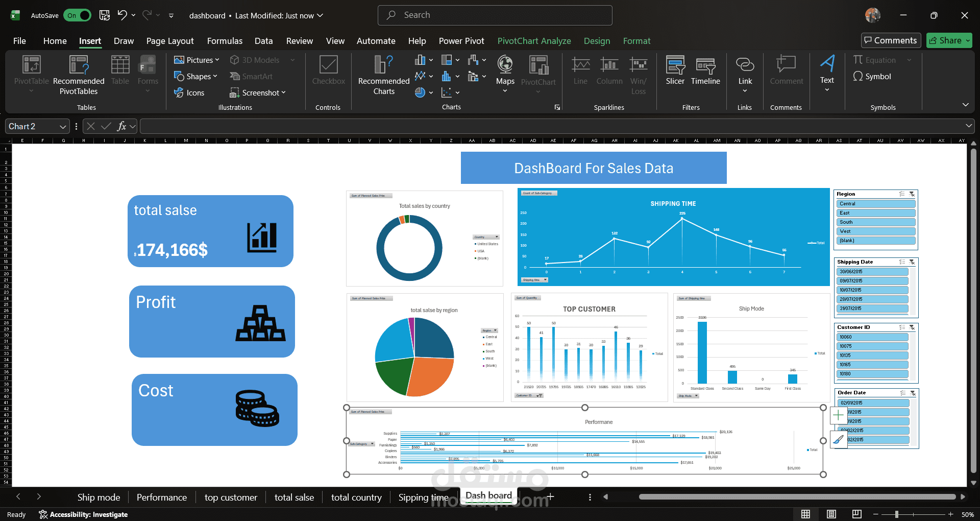
Task: Insert a Slicer
Action: tap(675, 70)
